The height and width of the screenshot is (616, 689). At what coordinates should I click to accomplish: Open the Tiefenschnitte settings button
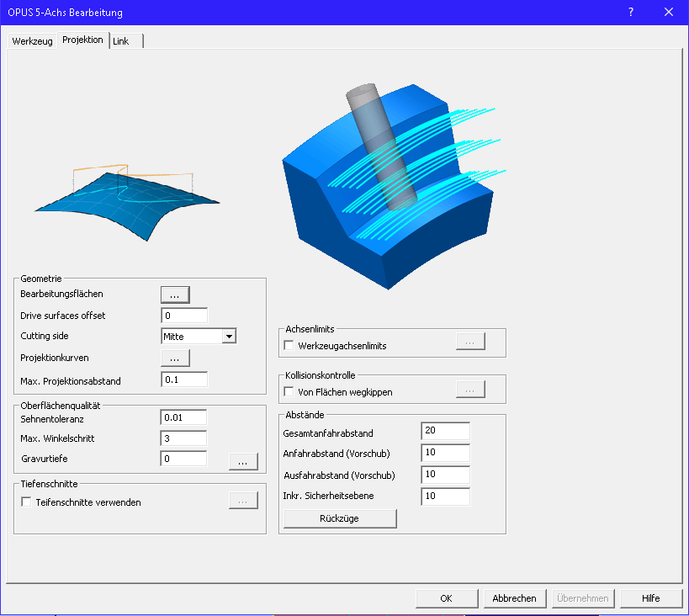tap(243, 501)
